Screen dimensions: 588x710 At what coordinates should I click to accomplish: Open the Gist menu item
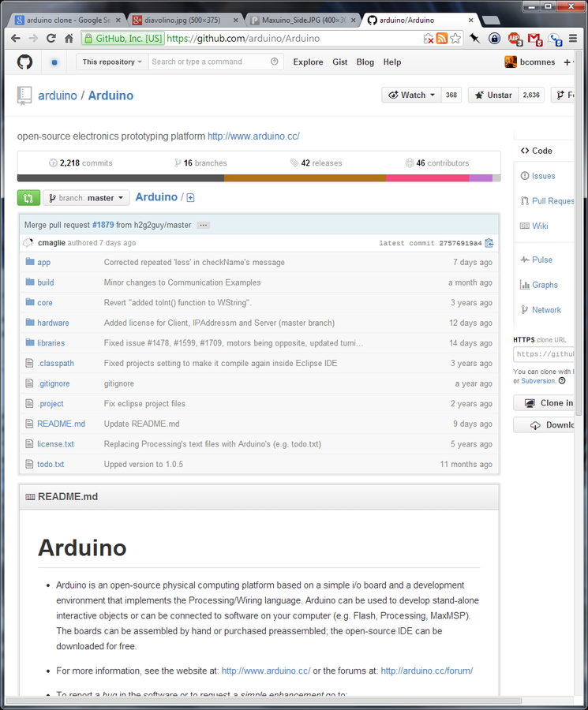click(339, 62)
